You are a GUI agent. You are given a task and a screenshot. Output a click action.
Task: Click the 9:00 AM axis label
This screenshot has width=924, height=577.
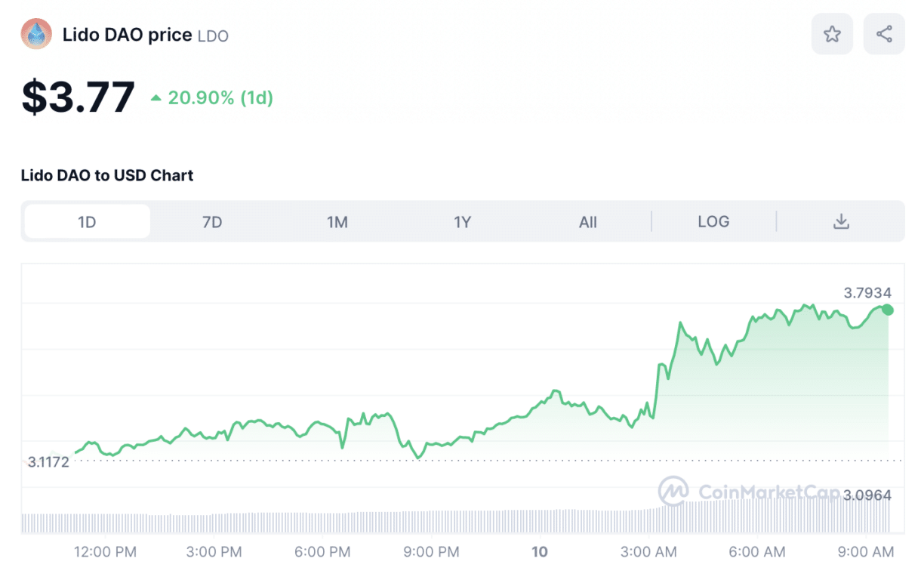(866, 552)
